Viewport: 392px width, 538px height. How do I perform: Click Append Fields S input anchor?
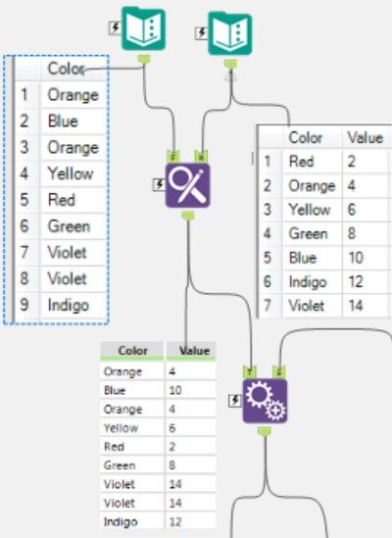pos(279,372)
